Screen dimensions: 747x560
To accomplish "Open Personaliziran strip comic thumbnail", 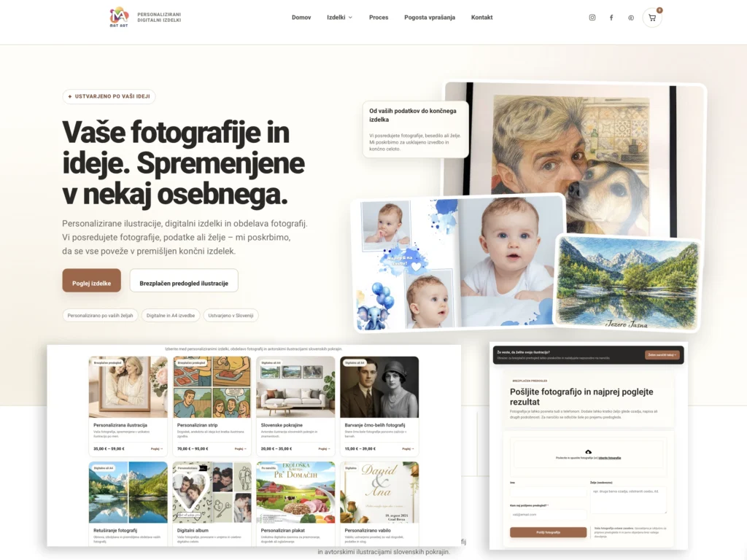I will pos(212,386).
